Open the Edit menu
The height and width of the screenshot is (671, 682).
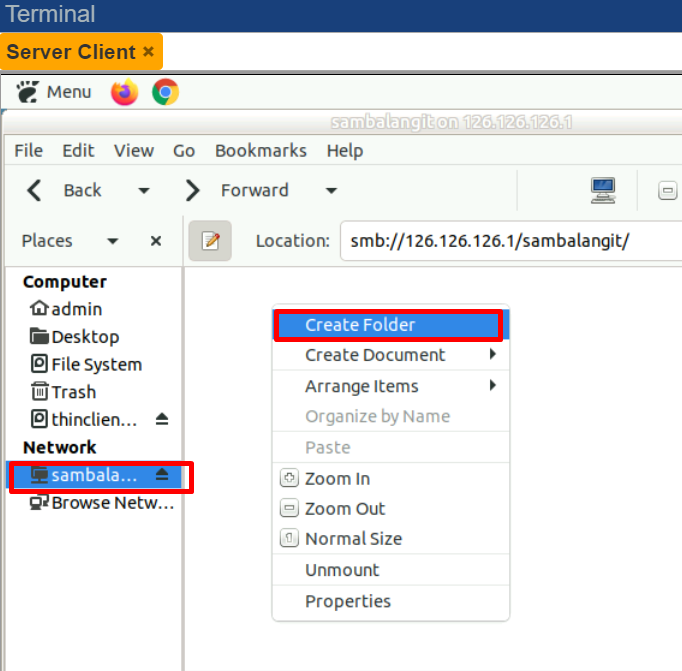(x=78, y=150)
